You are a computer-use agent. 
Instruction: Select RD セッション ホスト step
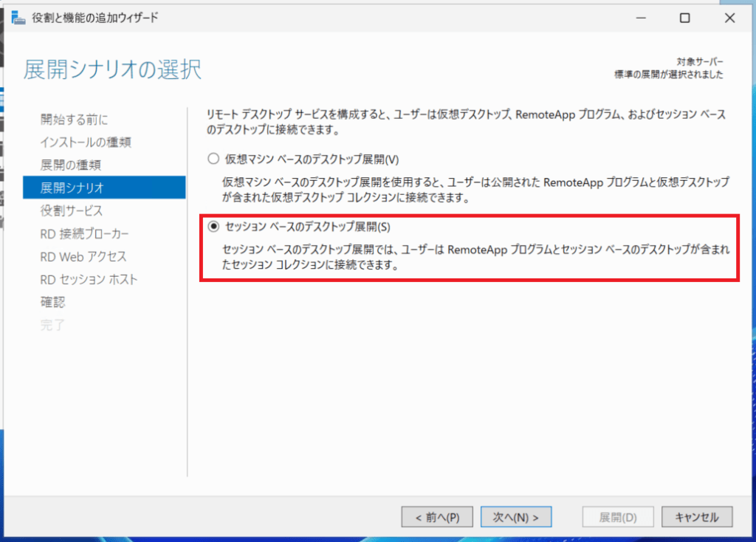89,279
